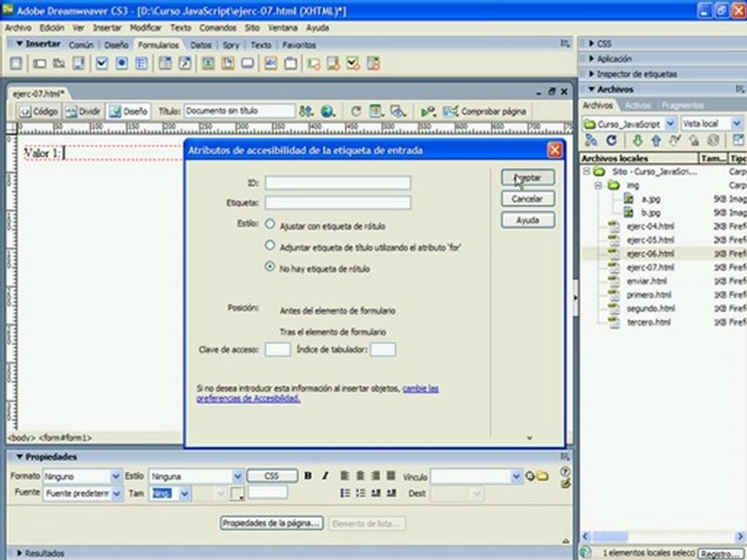Screen dimensions: 747x560
Task: Switch to Diseño view button
Action: pos(128,111)
